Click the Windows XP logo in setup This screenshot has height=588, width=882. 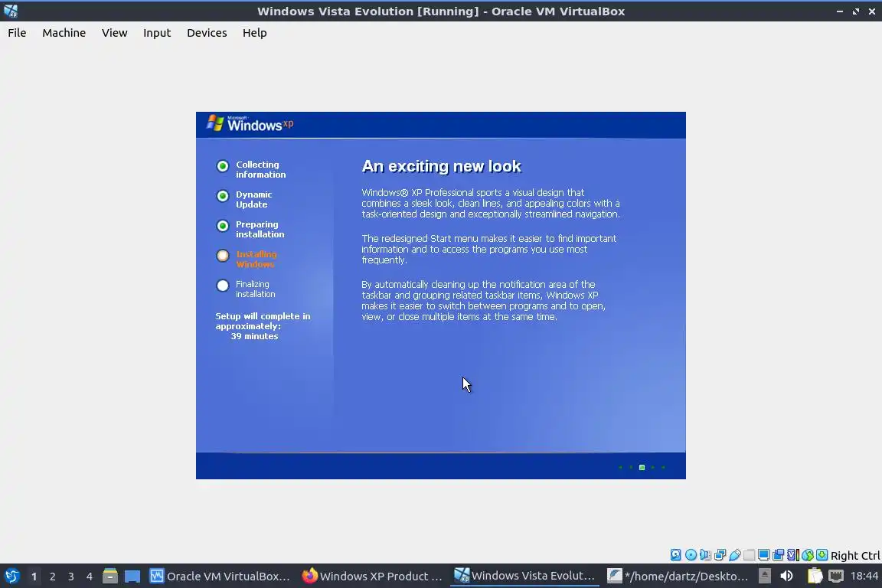(250, 123)
